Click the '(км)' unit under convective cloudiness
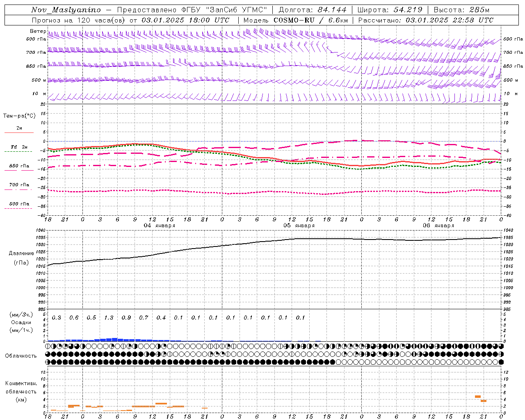525x420 pixels. tap(21, 399)
